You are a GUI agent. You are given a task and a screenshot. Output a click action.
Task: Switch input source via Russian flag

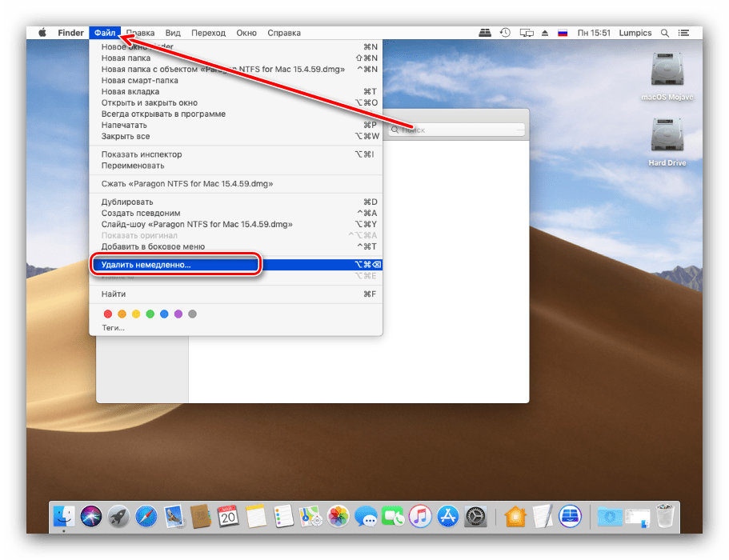563,33
